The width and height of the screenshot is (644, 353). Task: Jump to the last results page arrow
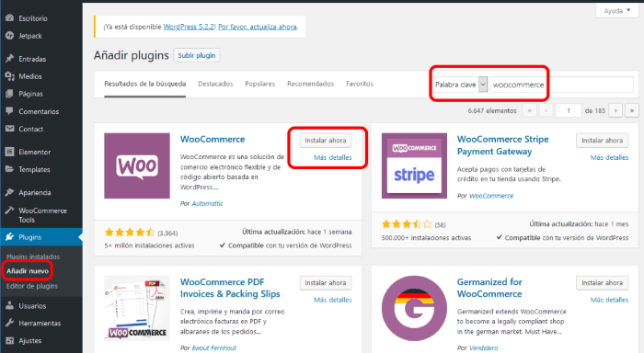pyautogui.click(x=632, y=111)
